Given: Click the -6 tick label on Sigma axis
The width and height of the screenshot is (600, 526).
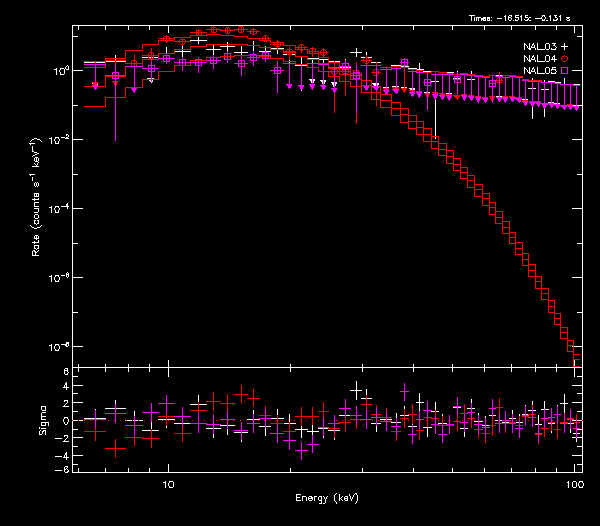Looking at the screenshot, I should point(64,469).
